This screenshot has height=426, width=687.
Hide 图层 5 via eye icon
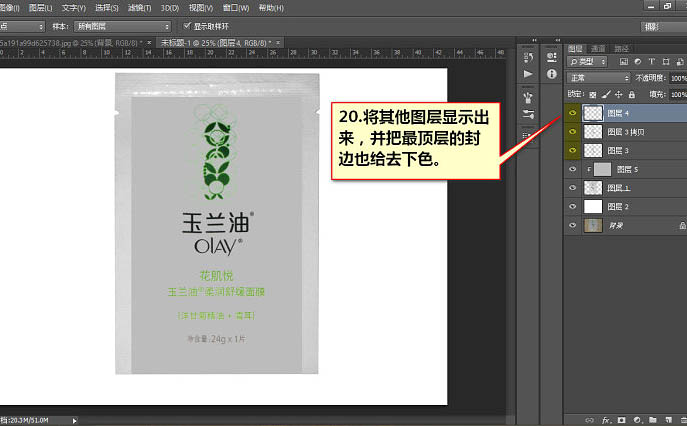(x=572, y=169)
